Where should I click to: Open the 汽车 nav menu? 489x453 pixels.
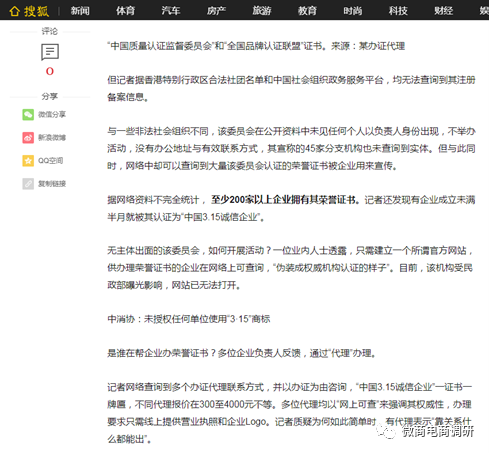click(171, 11)
